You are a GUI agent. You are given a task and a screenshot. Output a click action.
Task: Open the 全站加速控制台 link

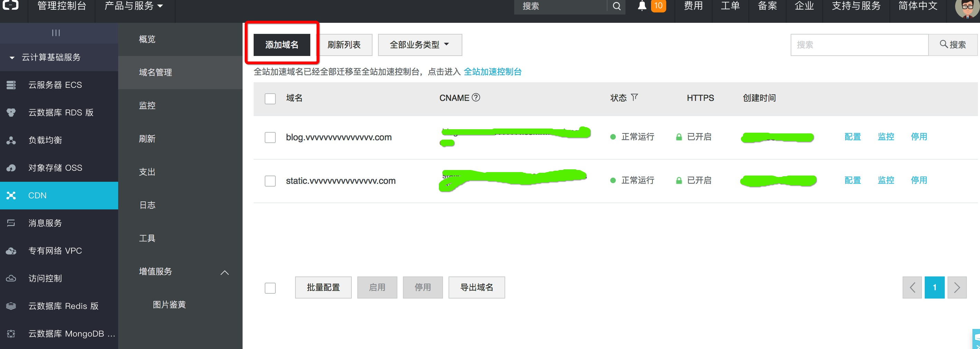point(493,72)
